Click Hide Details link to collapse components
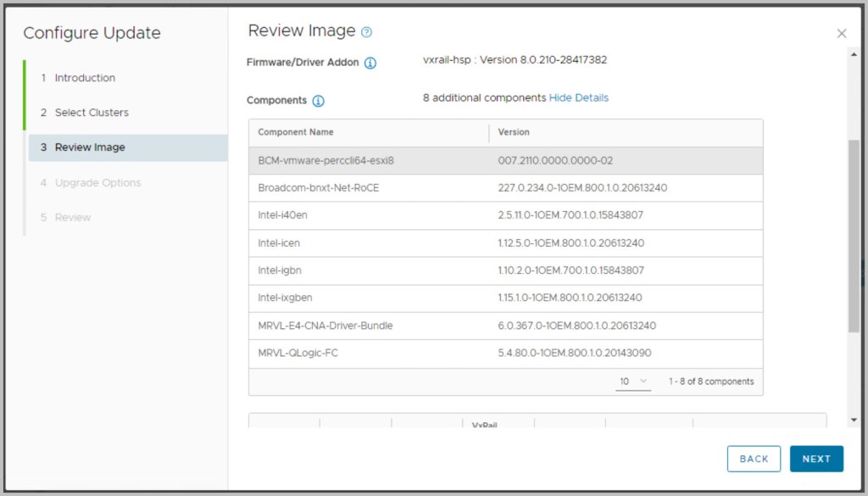This screenshot has height=496, width=868. pos(578,98)
